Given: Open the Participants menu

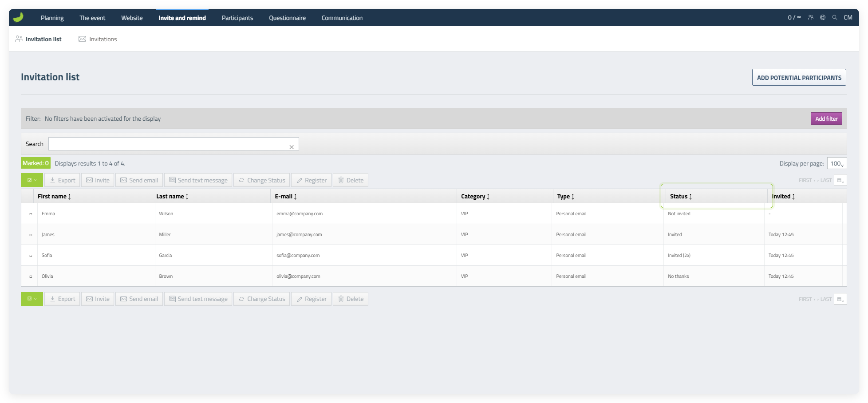Looking at the screenshot, I should pos(237,18).
